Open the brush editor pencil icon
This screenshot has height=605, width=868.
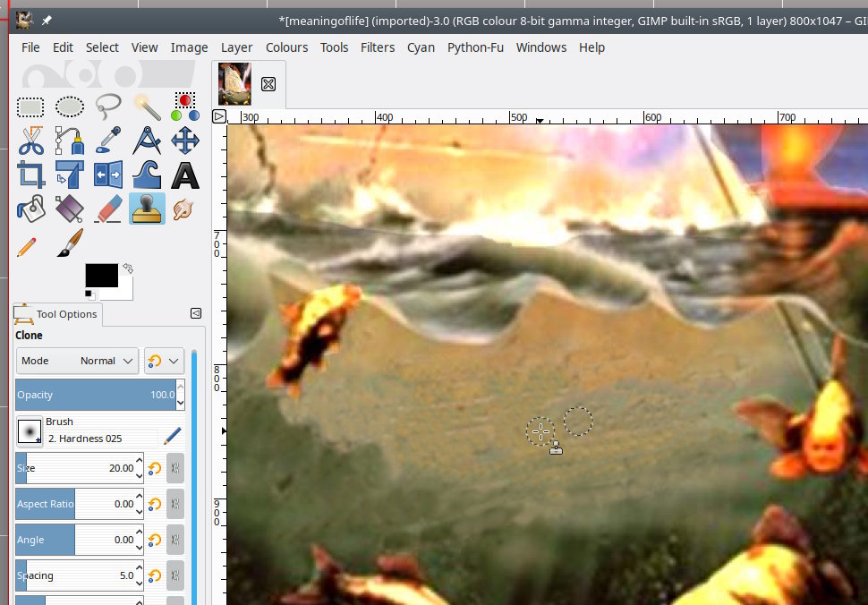[172, 437]
